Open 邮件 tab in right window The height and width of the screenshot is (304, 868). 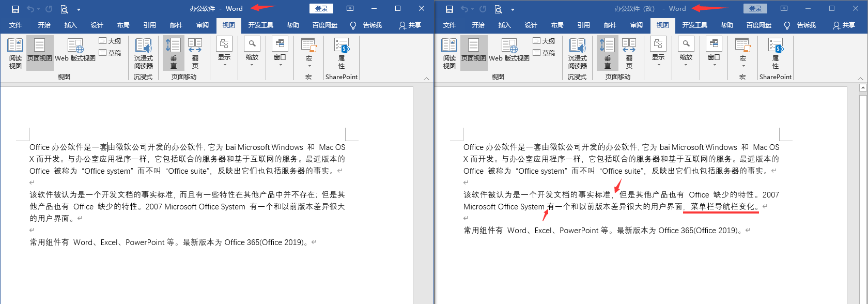610,25
